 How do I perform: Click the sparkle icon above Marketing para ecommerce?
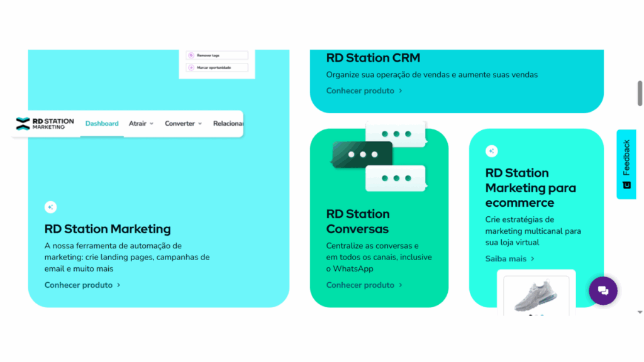tap(492, 151)
